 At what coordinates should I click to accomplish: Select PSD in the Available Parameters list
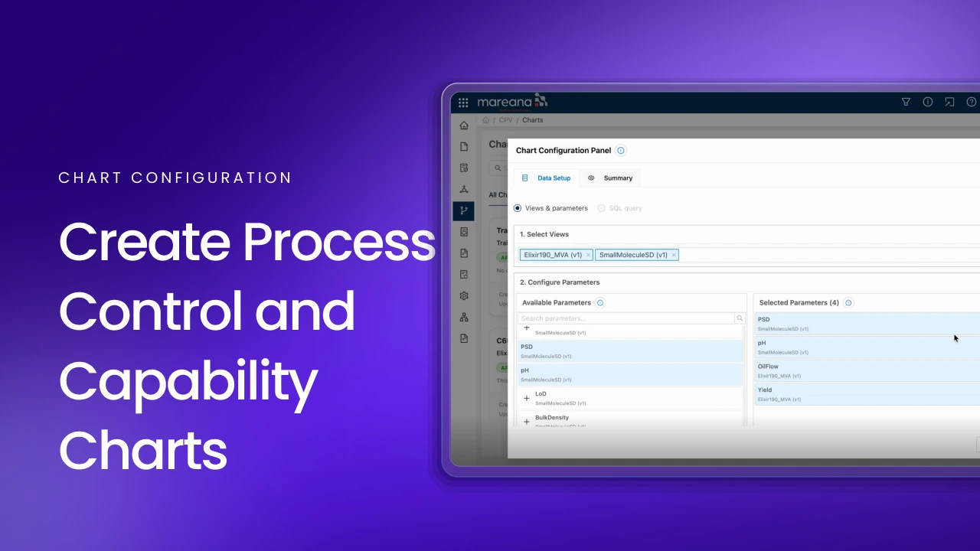tap(630, 351)
